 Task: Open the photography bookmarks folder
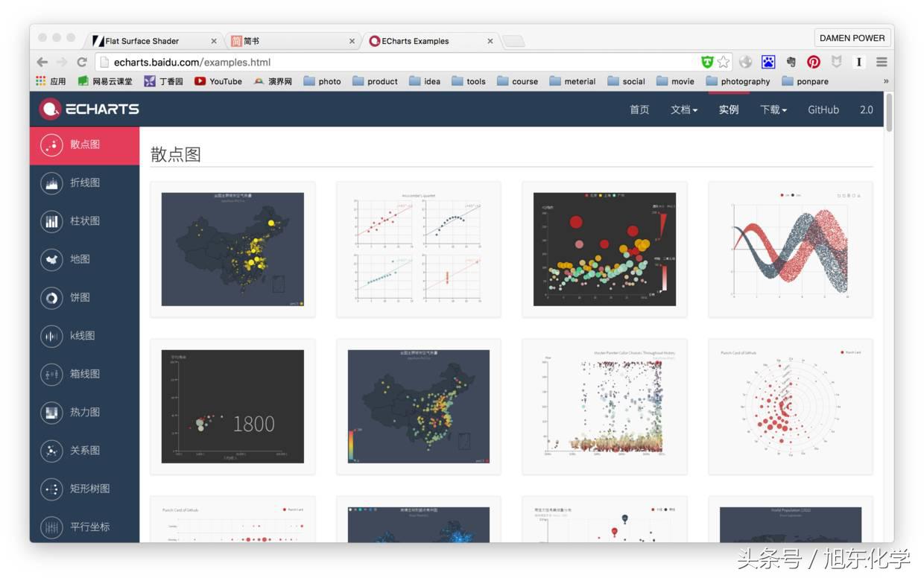[x=738, y=81]
